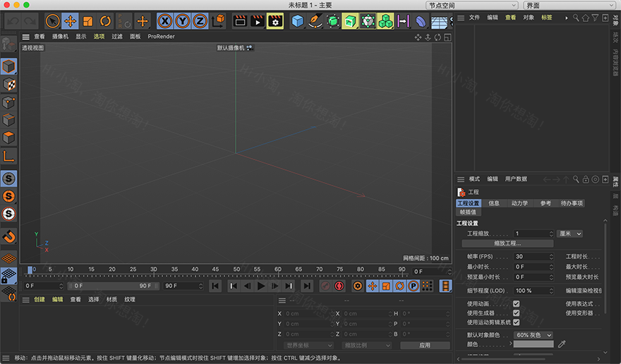Pick color with the eyedropper icon
The height and width of the screenshot is (364, 621).
tap(562, 344)
